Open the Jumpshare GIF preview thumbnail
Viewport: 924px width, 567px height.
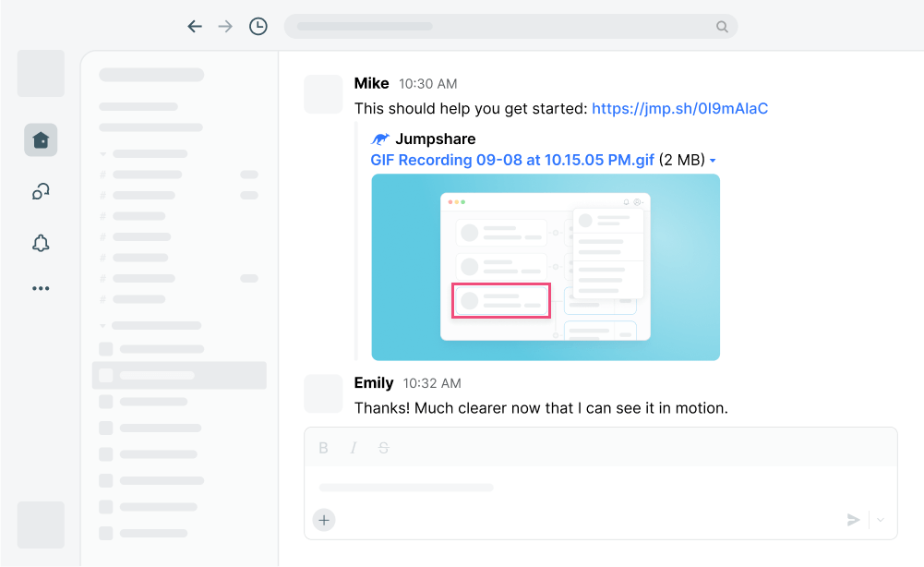546,267
